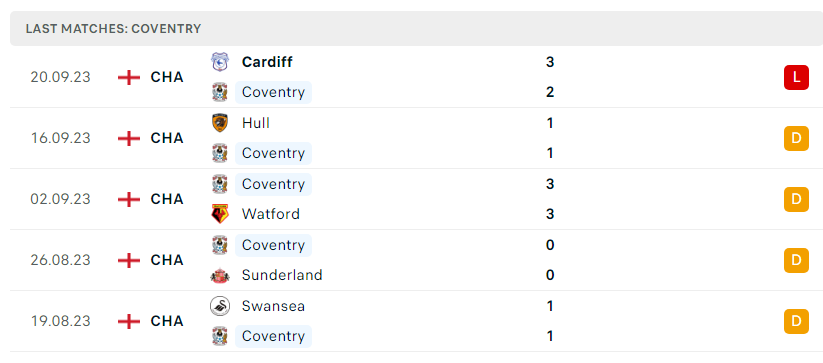Screen dimensions: 823x363
Task: Click England flag on the 20.09.23 row
Action: click(x=129, y=77)
